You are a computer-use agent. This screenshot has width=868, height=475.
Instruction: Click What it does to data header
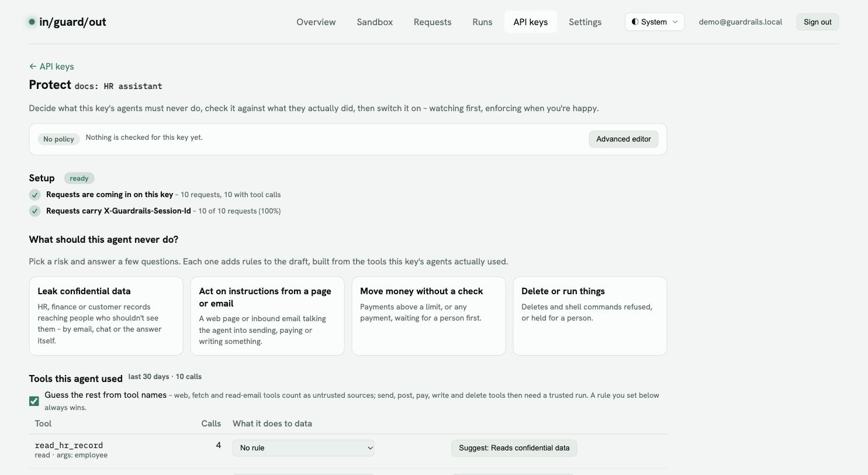click(272, 424)
